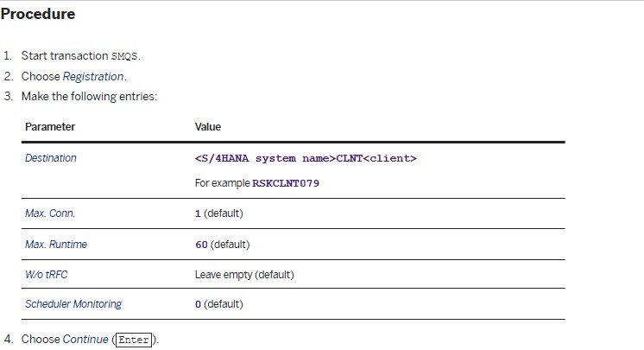Viewport: 644px width, 350px height.
Task: Click the Continue link in step 4
Action: click(85, 340)
